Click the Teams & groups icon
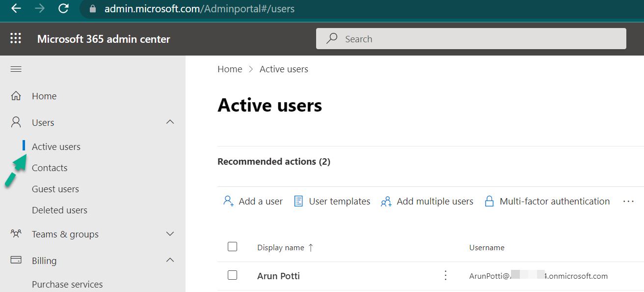Image resolution: width=644 pixels, height=292 pixels. click(x=16, y=234)
